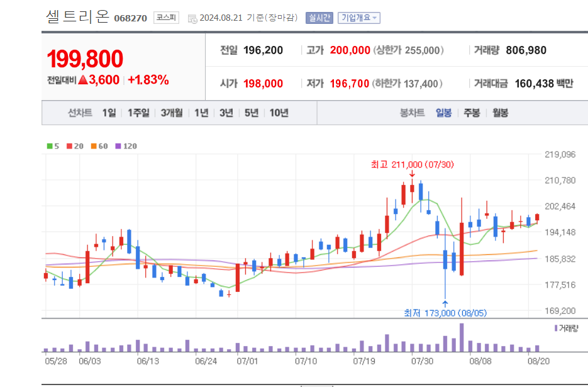Click the 저가 value 196,700
The height and width of the screenshot is (387, 588).
[350, 83]
